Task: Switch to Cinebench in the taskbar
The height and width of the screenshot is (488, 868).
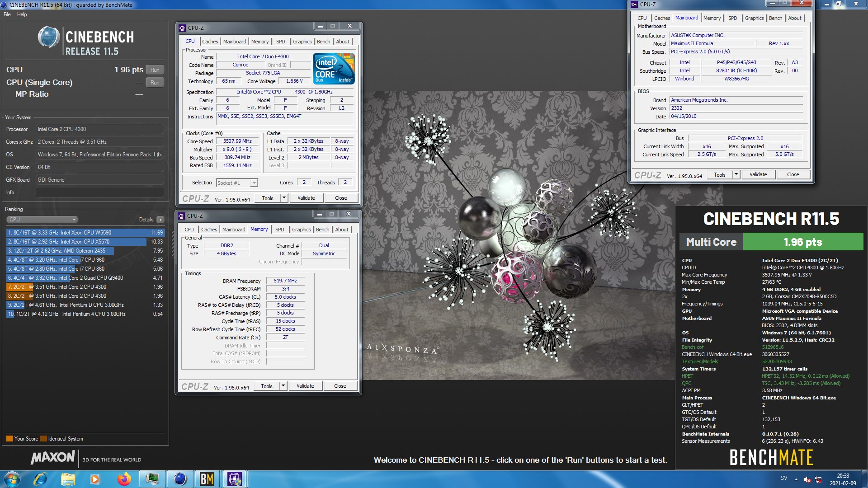Action: point(180,479)
